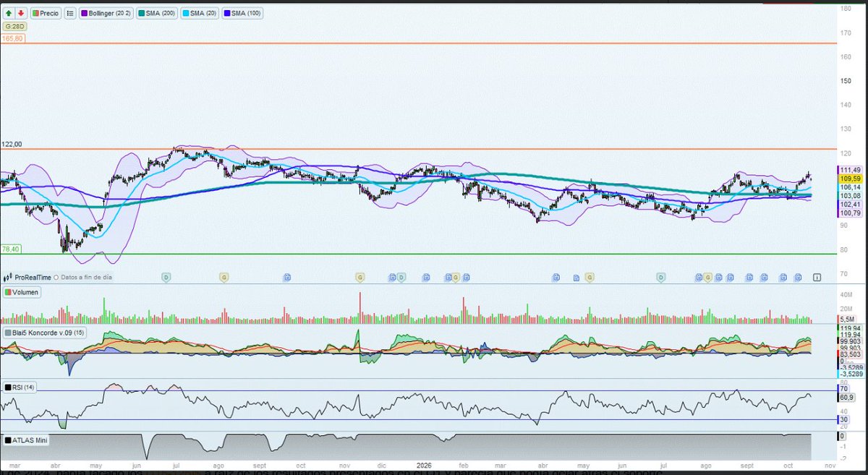Image resolution: width=868 pixels, height=475 pixels.
Task: Click the info marker at timeline end
Action: (817, 277)
